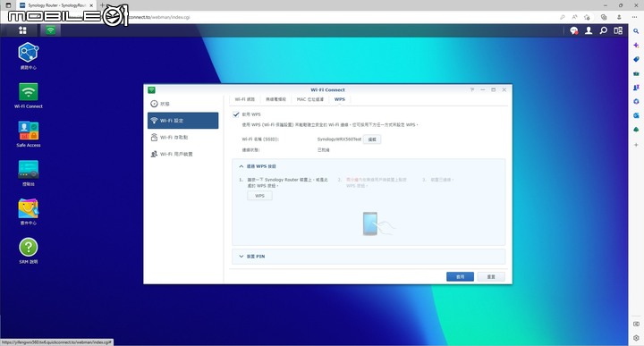Open the browser Collections icon

(604, 17)
